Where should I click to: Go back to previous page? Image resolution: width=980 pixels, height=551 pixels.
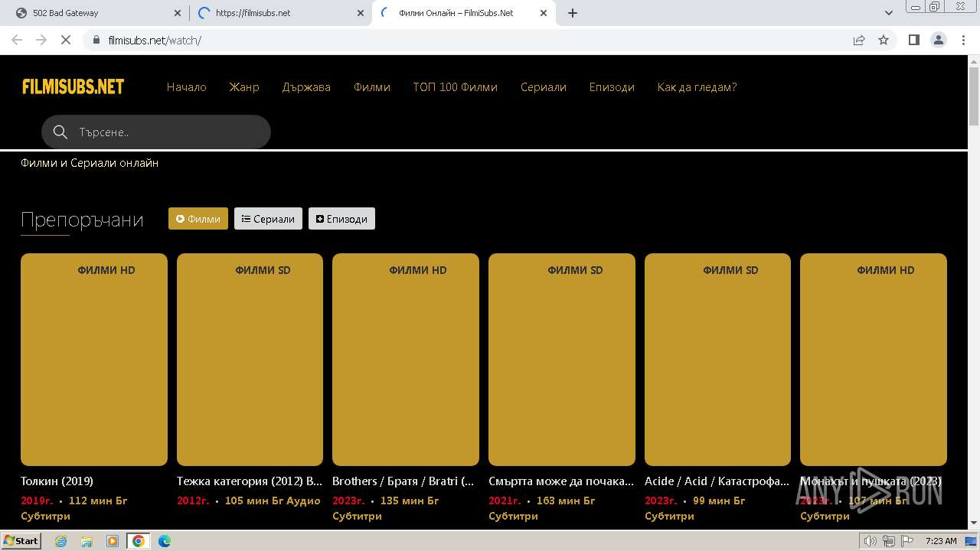click(17, 40)
